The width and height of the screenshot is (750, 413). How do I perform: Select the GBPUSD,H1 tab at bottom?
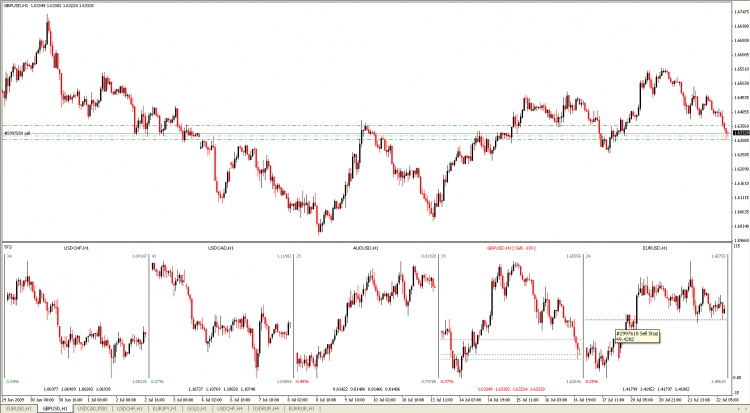pos(49,408)
